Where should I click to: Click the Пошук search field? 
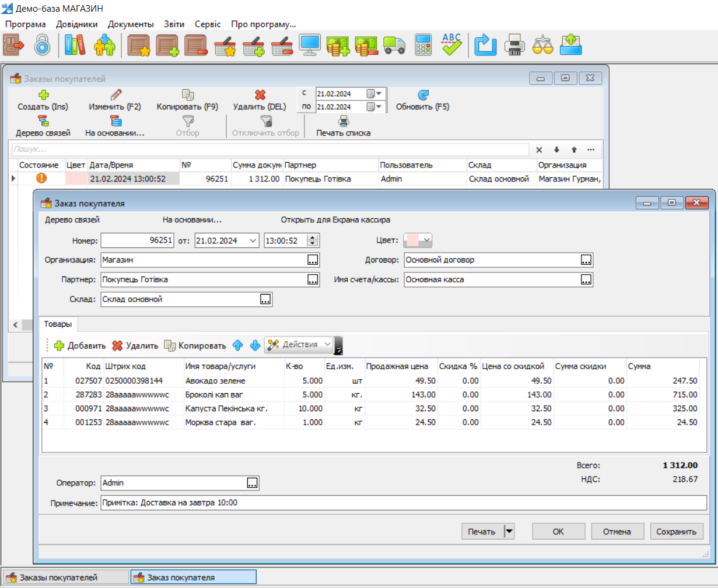270,149
